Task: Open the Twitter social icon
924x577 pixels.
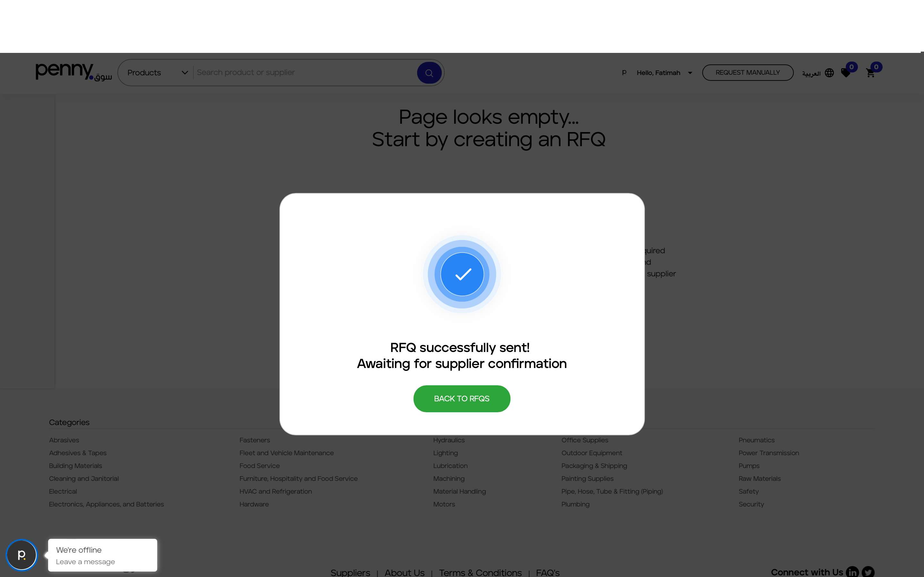Action: pyautogui.click(x=868, y=572)
